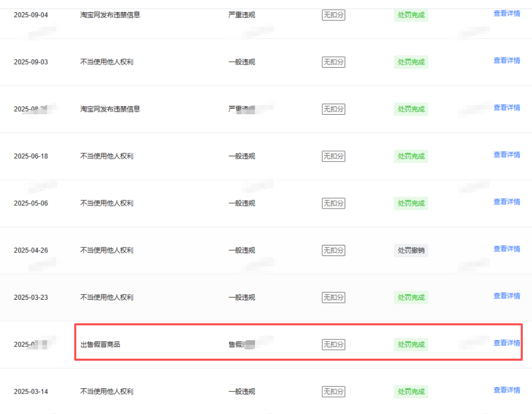Click 处罚完成 badge in 2025-03-14 row

[x=411, y=391]
